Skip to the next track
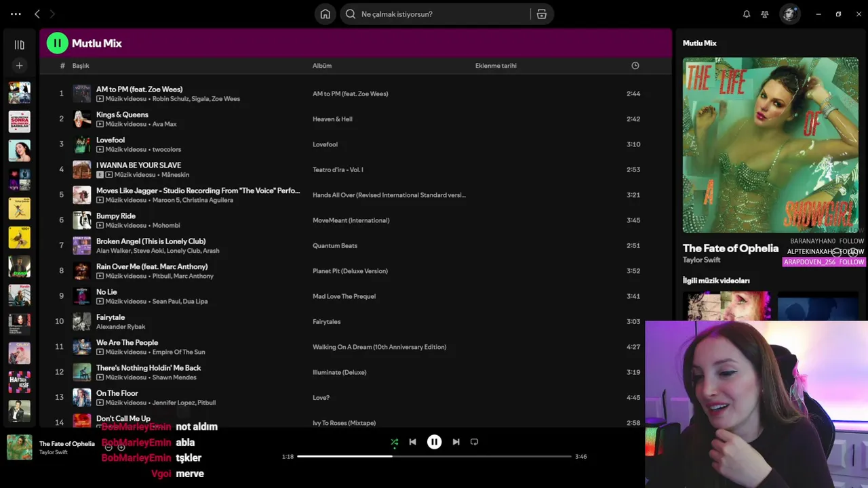This screenshot has width=868, height=488. tap(456, 442)
